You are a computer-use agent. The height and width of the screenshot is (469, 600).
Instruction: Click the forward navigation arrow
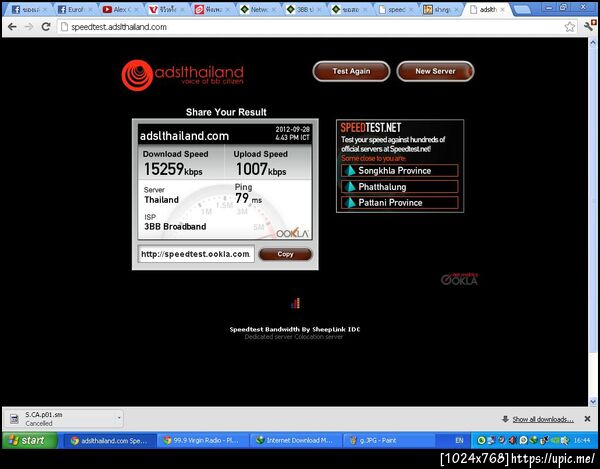coord(29,27)
